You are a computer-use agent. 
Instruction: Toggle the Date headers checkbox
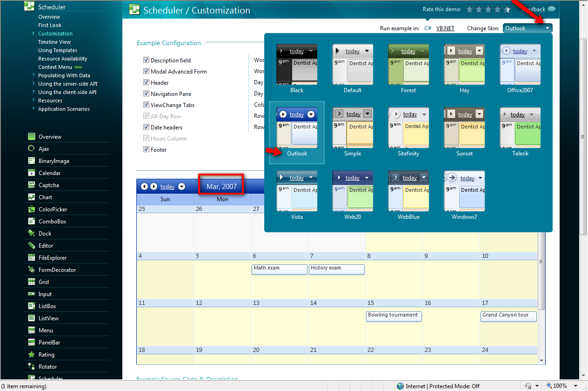pos(146,127)
